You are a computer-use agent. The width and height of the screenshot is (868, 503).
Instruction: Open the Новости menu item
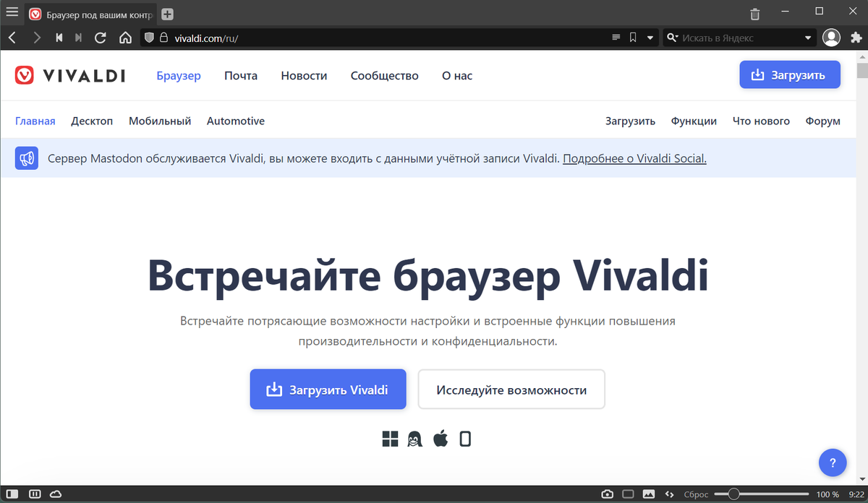pyautogui.click(x=304, y=75)
